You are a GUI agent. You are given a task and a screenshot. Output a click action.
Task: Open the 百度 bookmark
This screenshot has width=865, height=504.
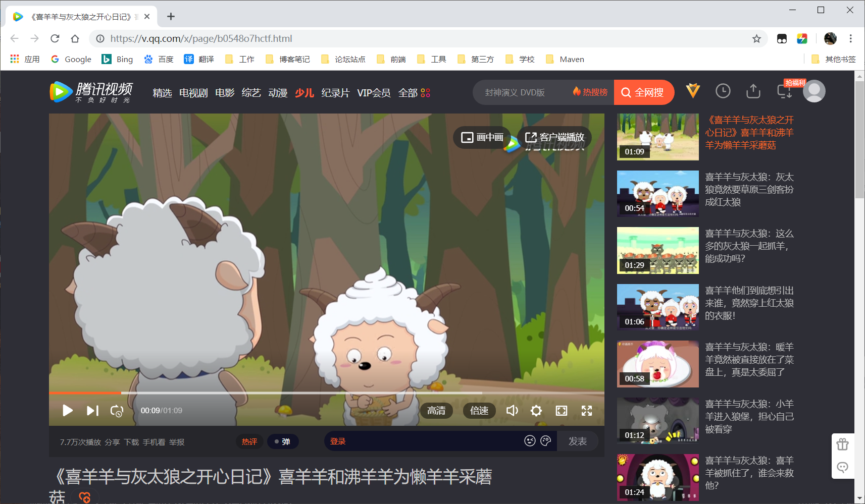[x=159, y=59]
